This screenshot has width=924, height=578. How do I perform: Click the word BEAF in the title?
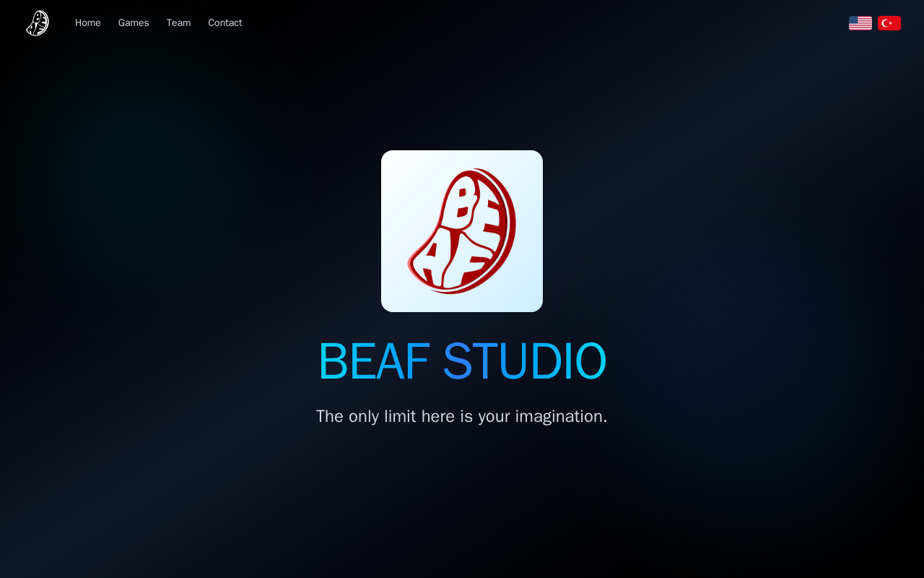pyautogui.click(x=374, y=361)
